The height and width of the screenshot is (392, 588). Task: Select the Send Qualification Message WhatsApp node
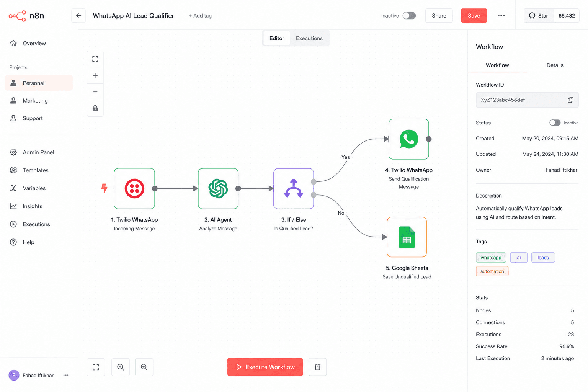click(409, 139)
